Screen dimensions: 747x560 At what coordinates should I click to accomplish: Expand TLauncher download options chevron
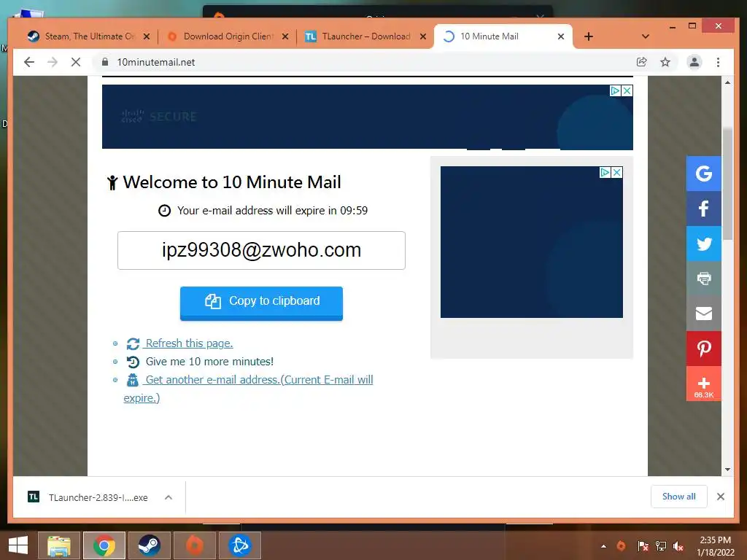point(169,497)
